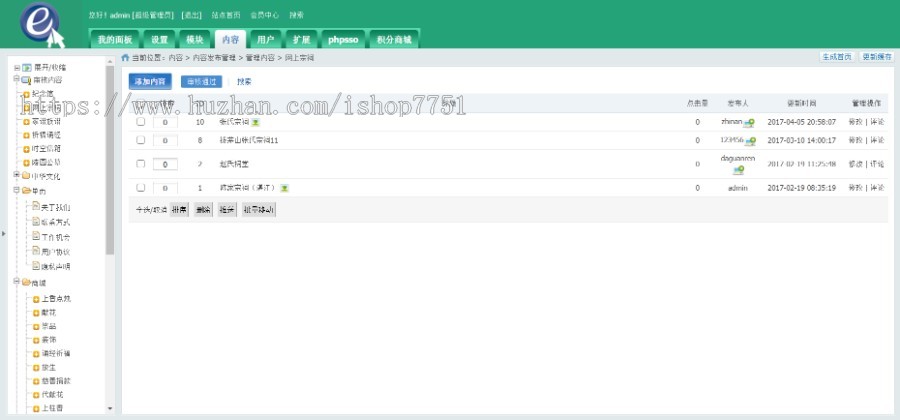
Task: Click the 展开/收缩 tree icon
Action: pos(26,68)
